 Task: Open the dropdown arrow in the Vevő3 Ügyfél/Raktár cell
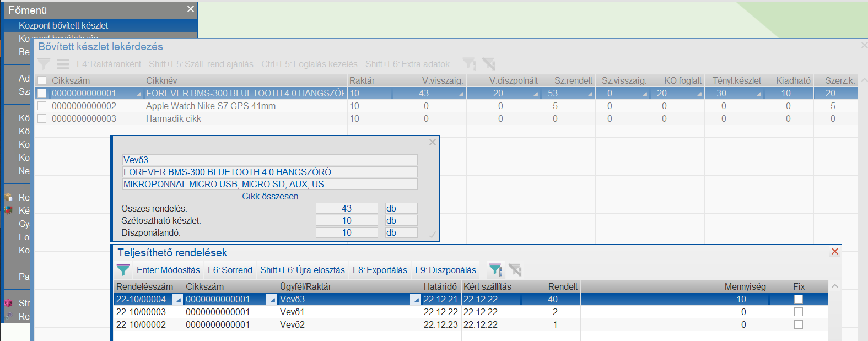[x=416, y=300]
